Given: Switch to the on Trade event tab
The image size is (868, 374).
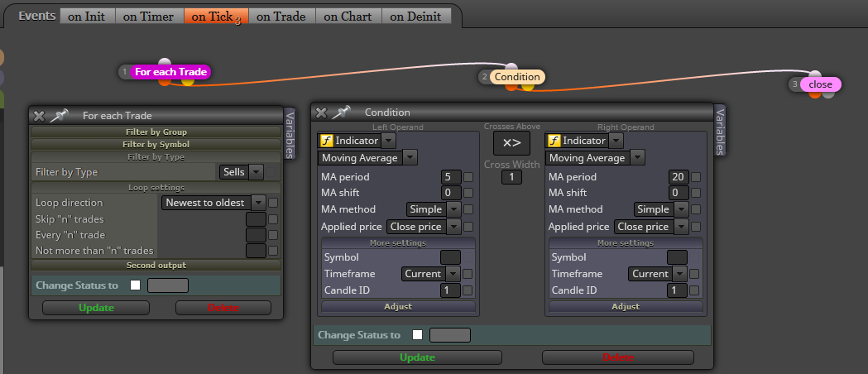Looking at the screenshot, I should coord(281,17).
